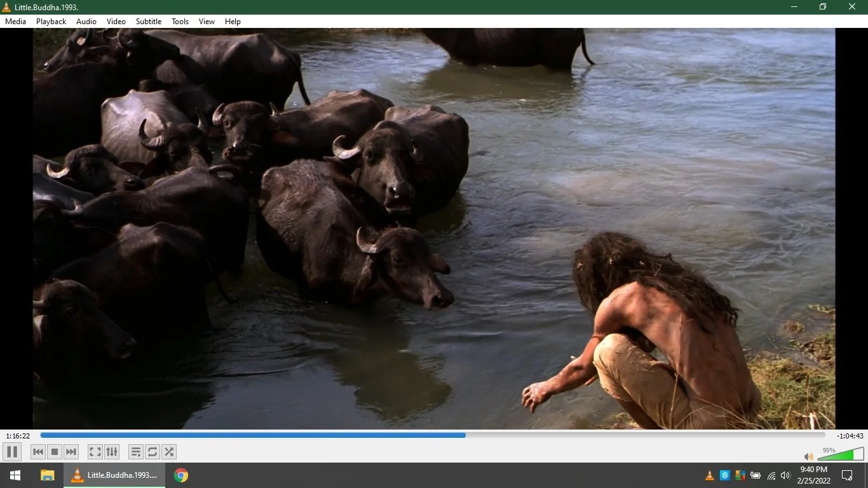Open the Tools menu
This screenshot has width=868, height=488.
point(180,22)
